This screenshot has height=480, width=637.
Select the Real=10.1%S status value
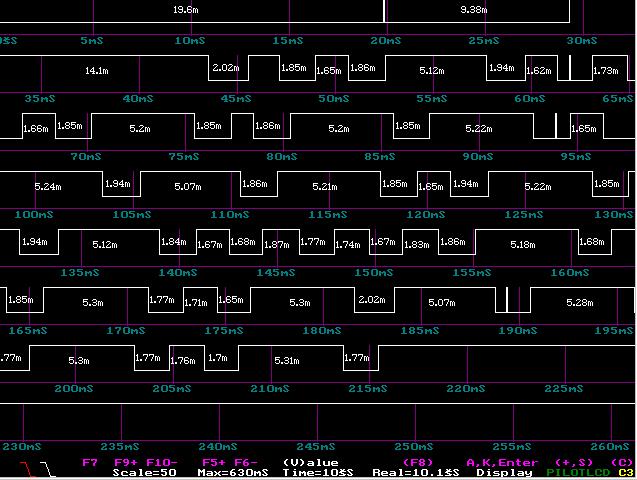pyautogui.click(x=416, y=473)
